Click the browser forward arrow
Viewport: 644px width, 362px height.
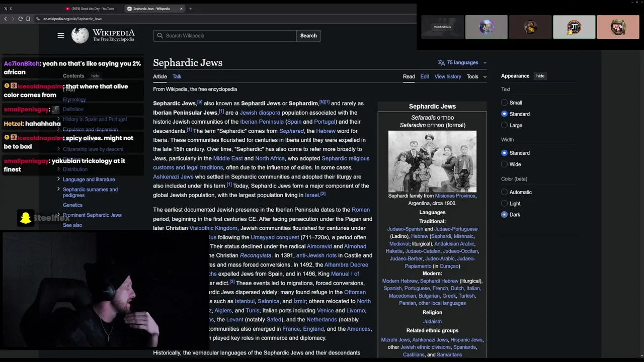13,19
